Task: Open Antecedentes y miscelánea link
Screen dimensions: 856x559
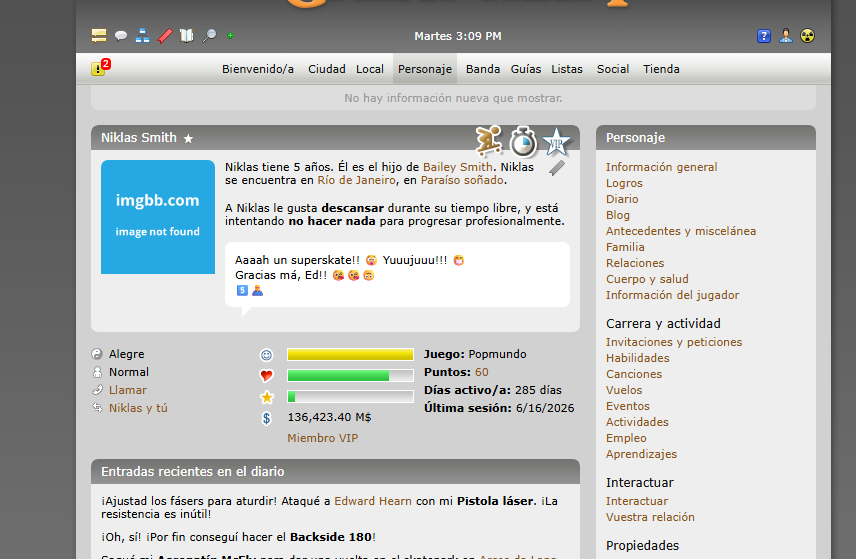Action: 681,231
